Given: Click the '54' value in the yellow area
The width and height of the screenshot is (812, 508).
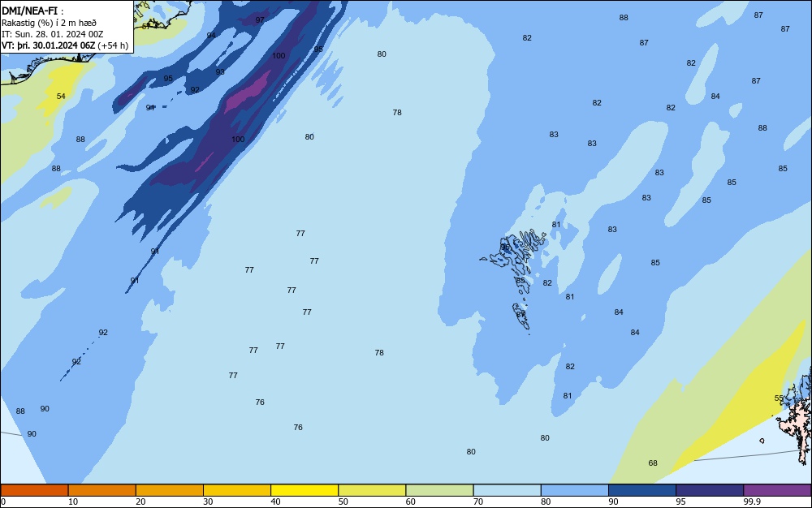Looking at the screenshot, I should [61, 97].
